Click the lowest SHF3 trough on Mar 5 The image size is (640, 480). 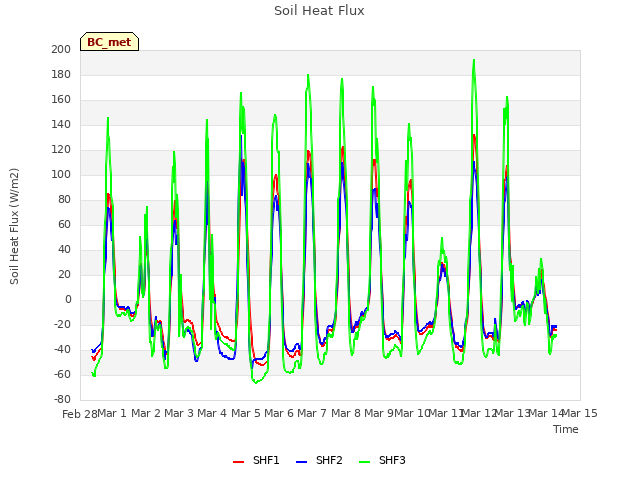[x=256, y=383]
